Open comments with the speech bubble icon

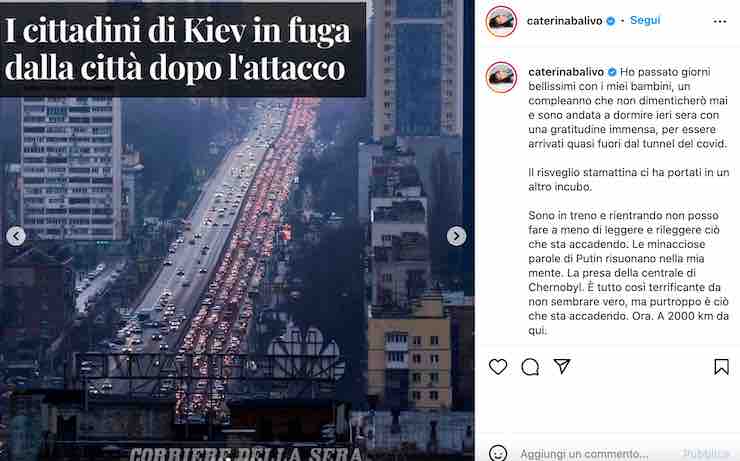[530, 367]
